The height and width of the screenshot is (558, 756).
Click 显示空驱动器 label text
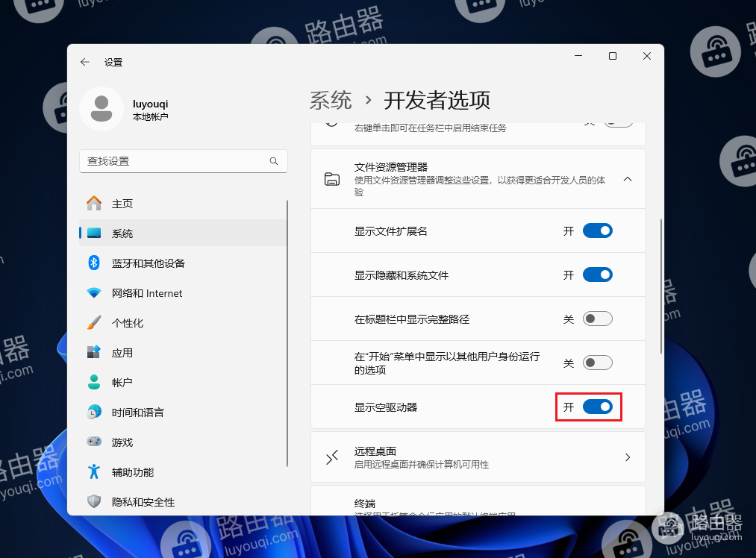(x=386, y=407)
